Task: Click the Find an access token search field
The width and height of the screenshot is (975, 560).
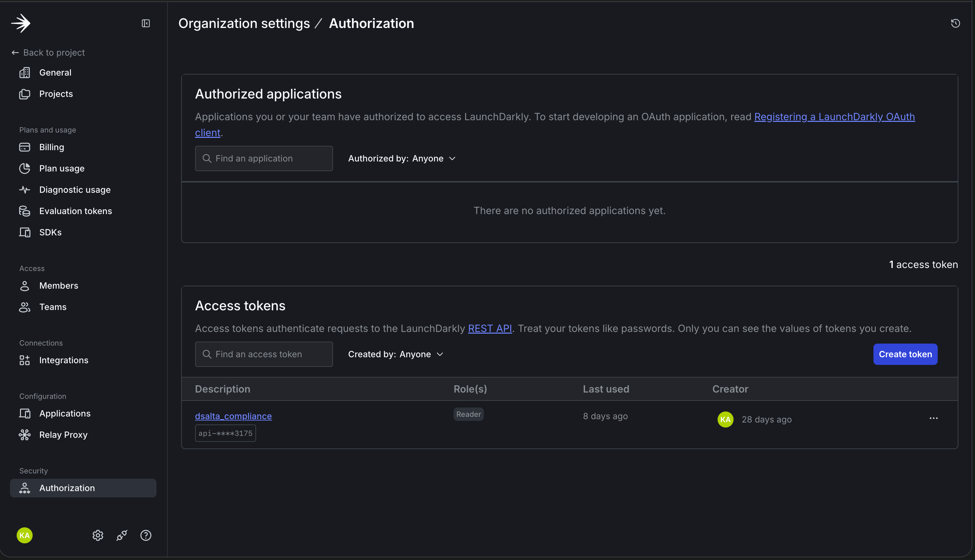Action: [264, 354]
